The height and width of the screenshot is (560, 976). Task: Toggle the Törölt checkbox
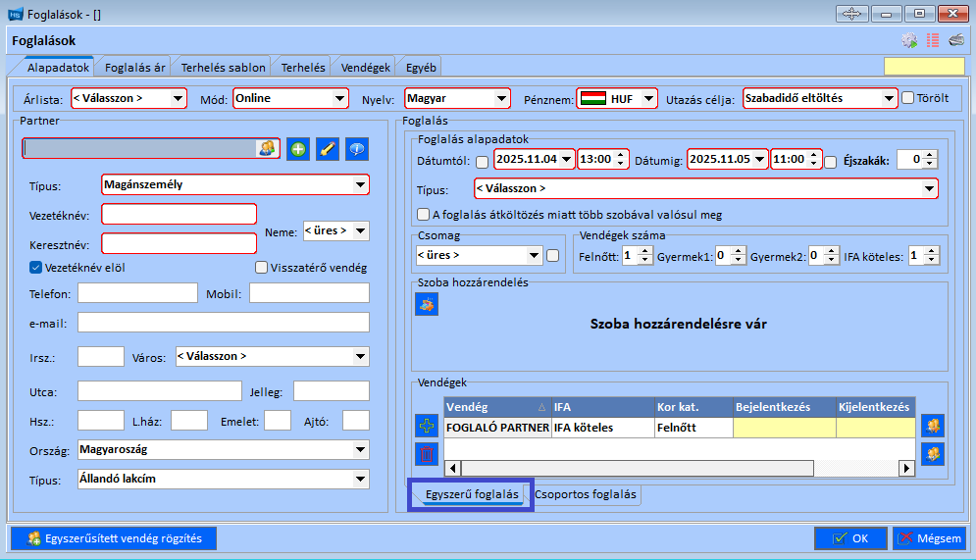coord(908,98)
